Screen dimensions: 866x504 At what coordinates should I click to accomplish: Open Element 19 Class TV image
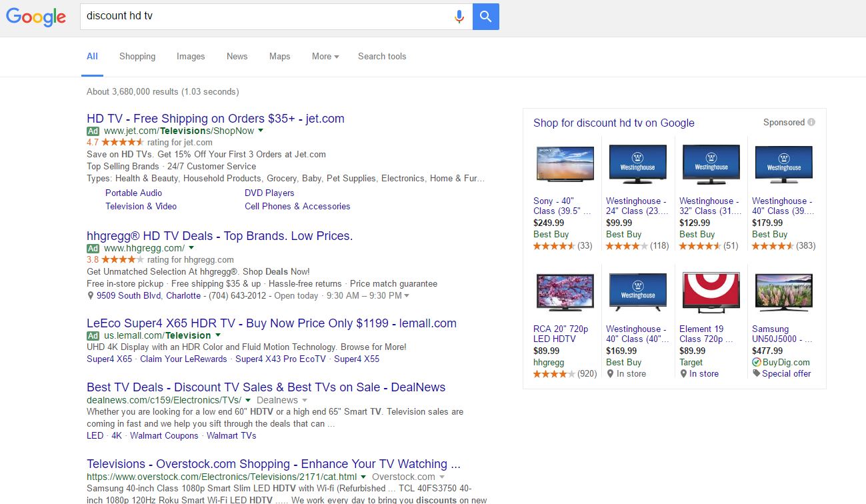[x=711, y=292]
